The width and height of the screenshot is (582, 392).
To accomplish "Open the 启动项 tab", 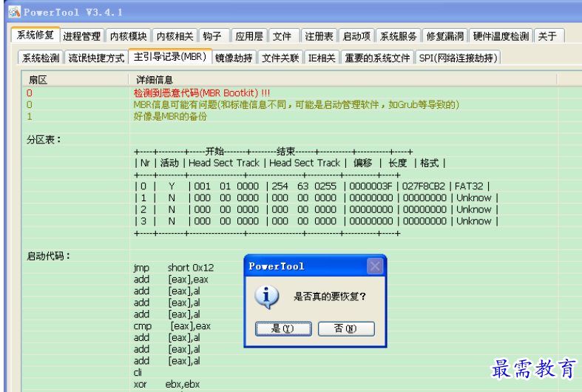I will (x=356, y=36).
